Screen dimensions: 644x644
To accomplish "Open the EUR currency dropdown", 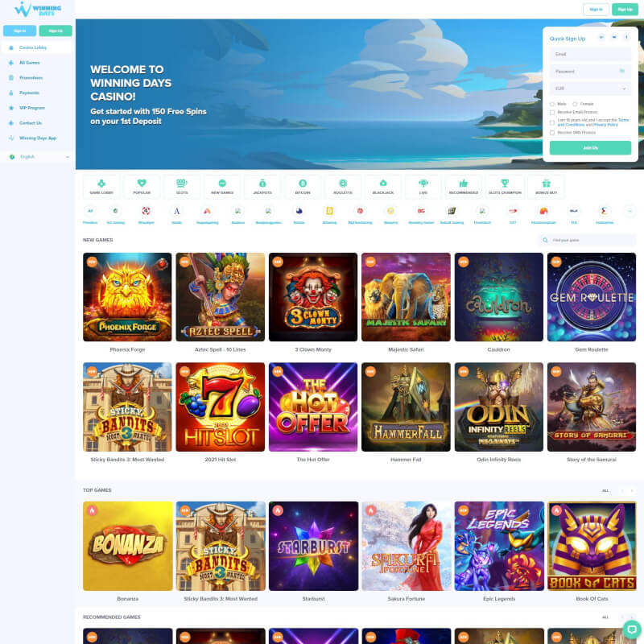I will pyautogui.click(x=590, y=89).
